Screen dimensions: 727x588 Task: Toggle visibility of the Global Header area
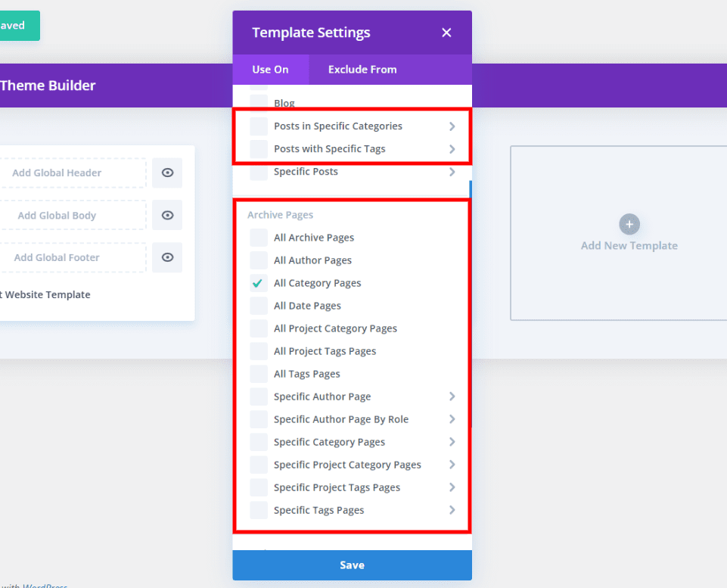166,173
